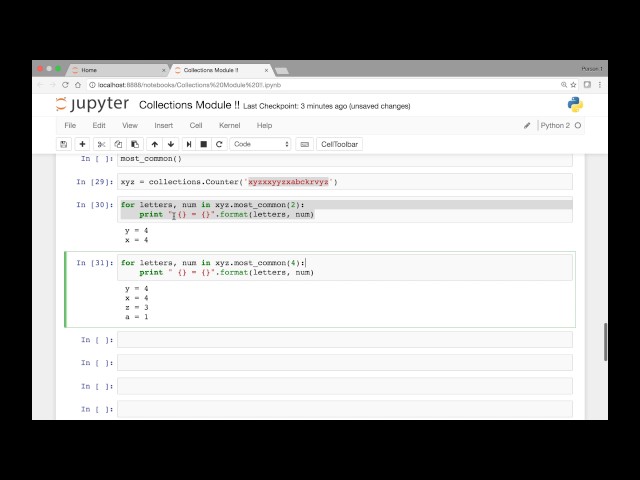The image size is (640, 480).
Task: Open the Chrome three-dot menu
Action: 600,85
